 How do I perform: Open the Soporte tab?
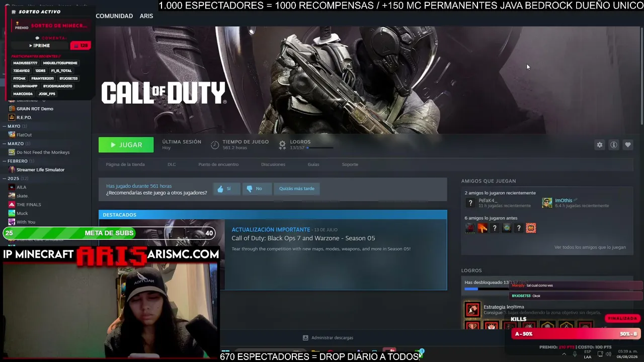pyautogui.click(x=350, y=164)
